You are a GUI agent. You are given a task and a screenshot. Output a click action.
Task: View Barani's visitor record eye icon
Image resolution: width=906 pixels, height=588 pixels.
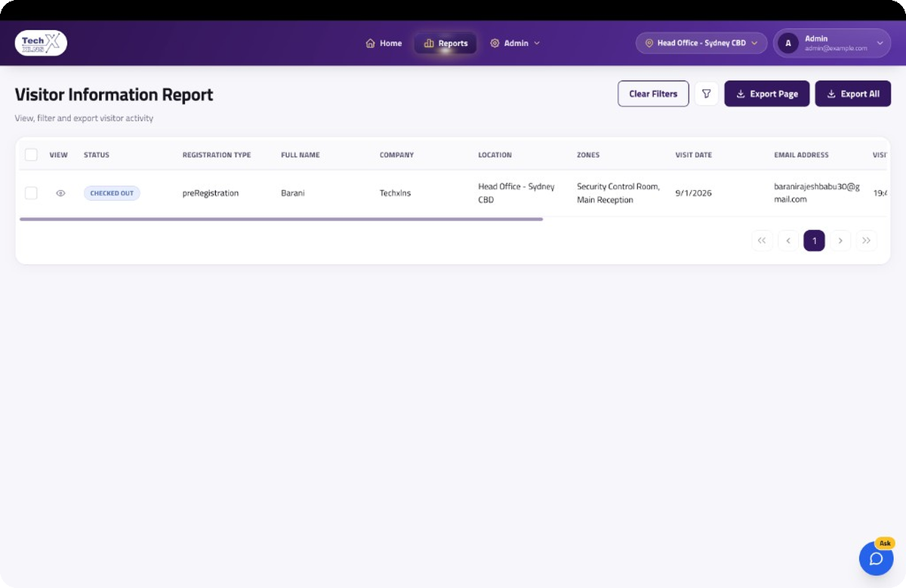click(x=60, y=193)
